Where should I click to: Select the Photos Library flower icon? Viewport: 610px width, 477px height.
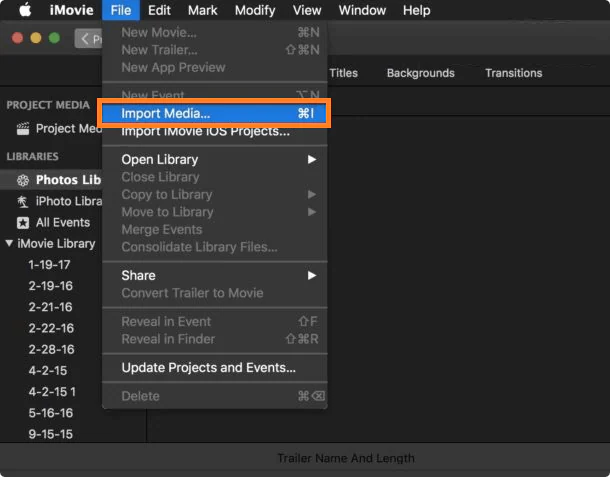click(x=23, y=180)
